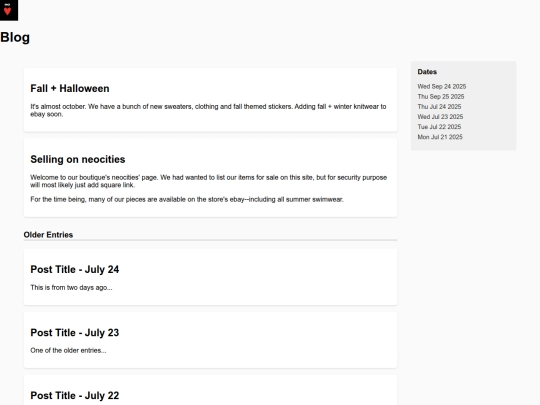Open the Wed Sep 24 2025 date link
This screenshot has width=540, height=405.
(442, 86)
